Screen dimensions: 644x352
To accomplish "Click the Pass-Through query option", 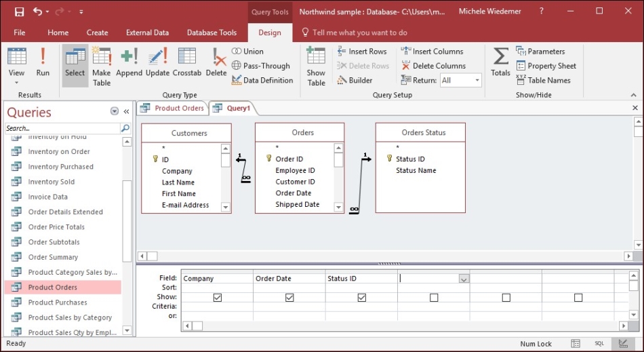I will click(261, 66).
